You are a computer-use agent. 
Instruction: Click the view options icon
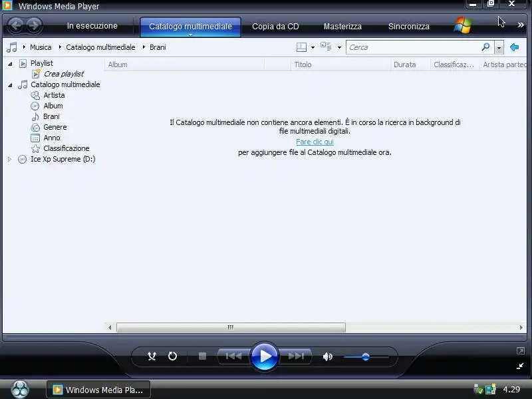(x=326, y=47)
